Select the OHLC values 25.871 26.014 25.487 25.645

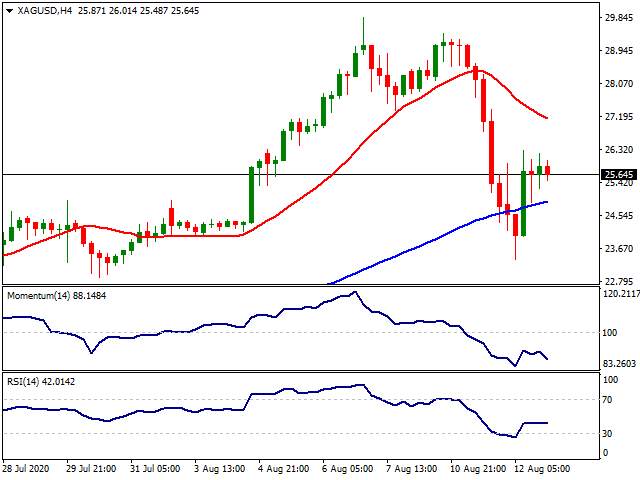[x=138, y=11]
